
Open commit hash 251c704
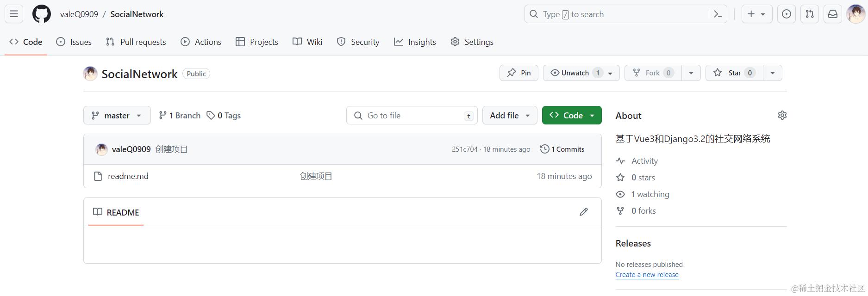tap(465, 149)
